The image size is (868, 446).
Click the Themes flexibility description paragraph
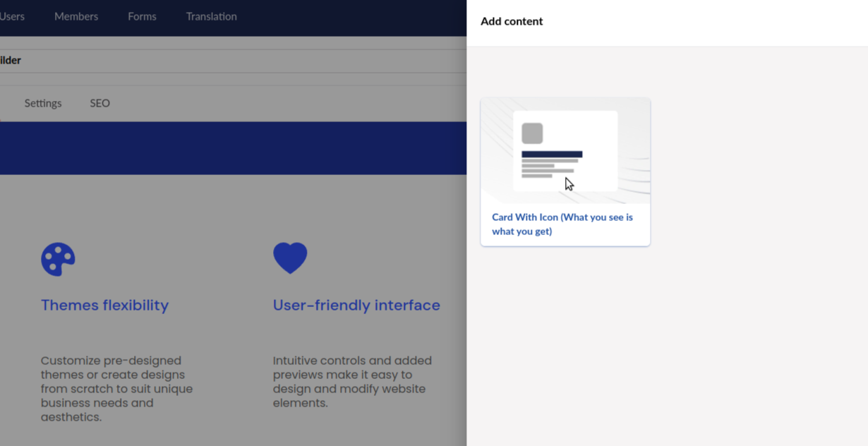coord(116,389)
